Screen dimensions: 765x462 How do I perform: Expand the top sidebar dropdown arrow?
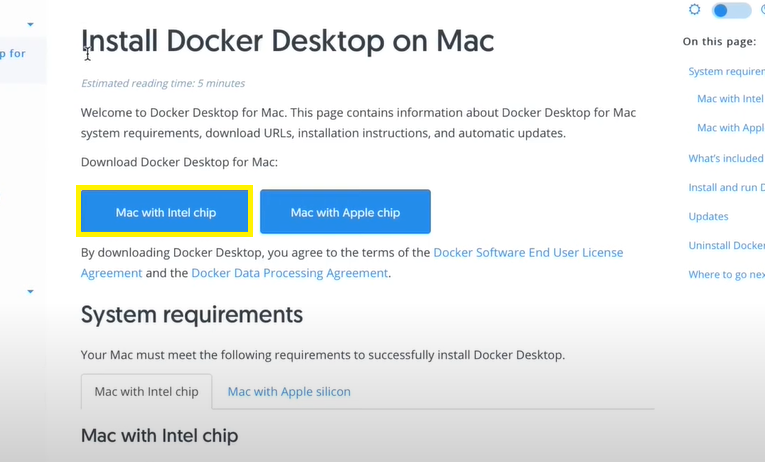coord(30,24)
